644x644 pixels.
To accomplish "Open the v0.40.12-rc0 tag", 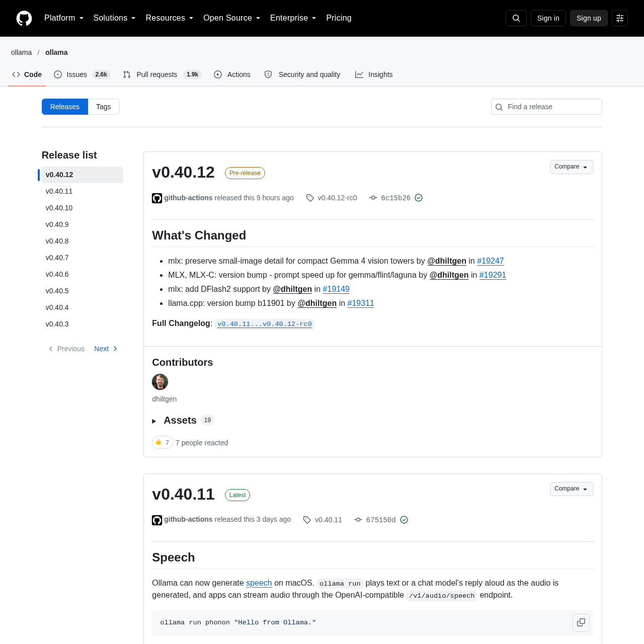I will [332, 198].
